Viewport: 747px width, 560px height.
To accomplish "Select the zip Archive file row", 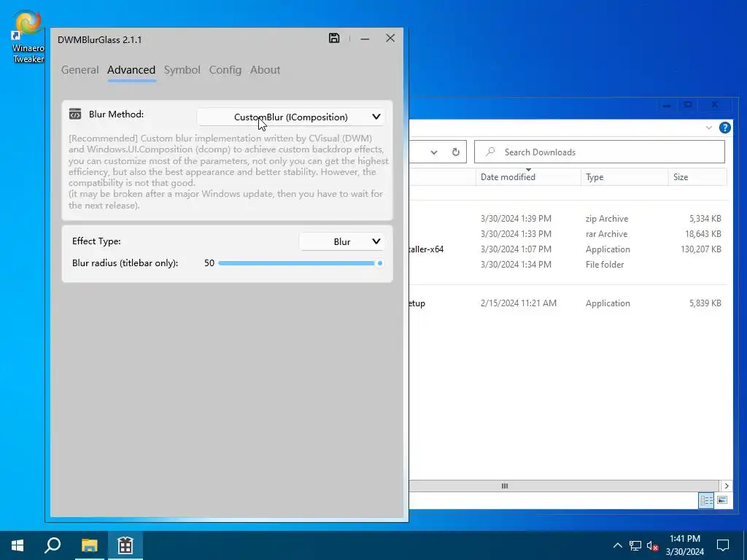I will pos(568,219).
